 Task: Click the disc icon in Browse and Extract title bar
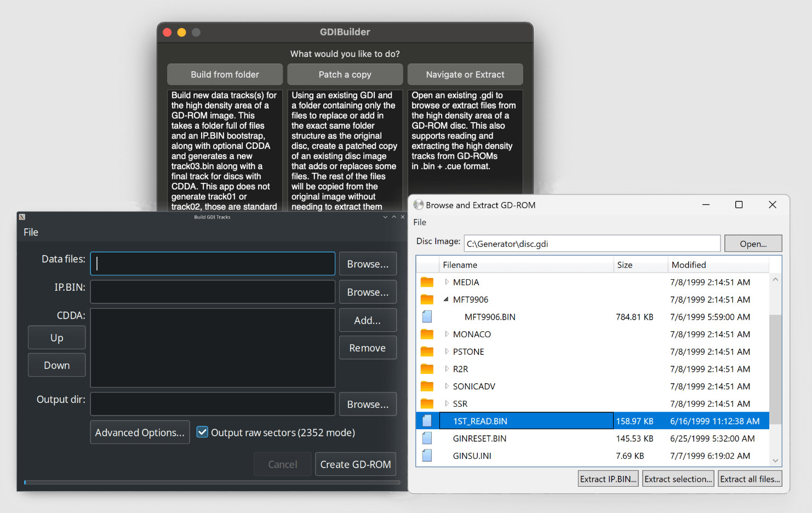click(x=419, y=205)
